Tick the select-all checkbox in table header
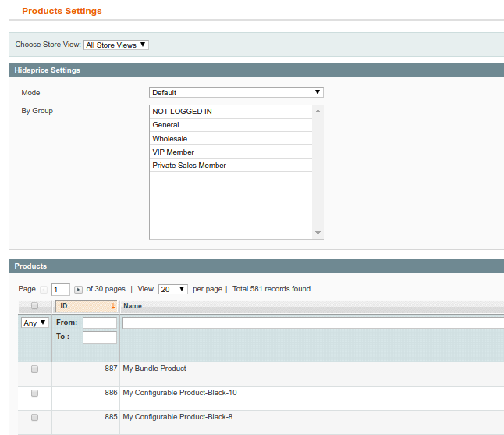This screenshot has width=504, height=435. (34, 306)
